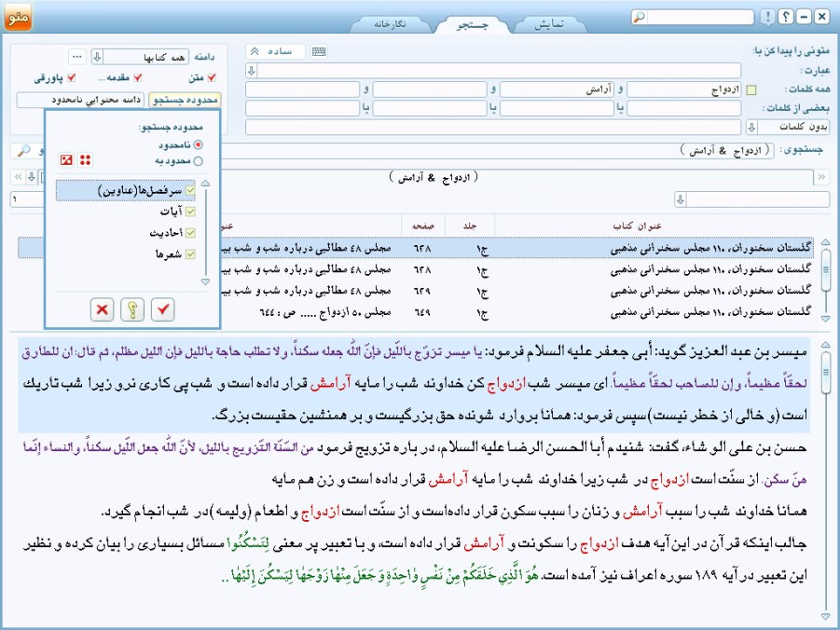Open the بدون کلمات dropdown
840x630 pixels.
751,127
